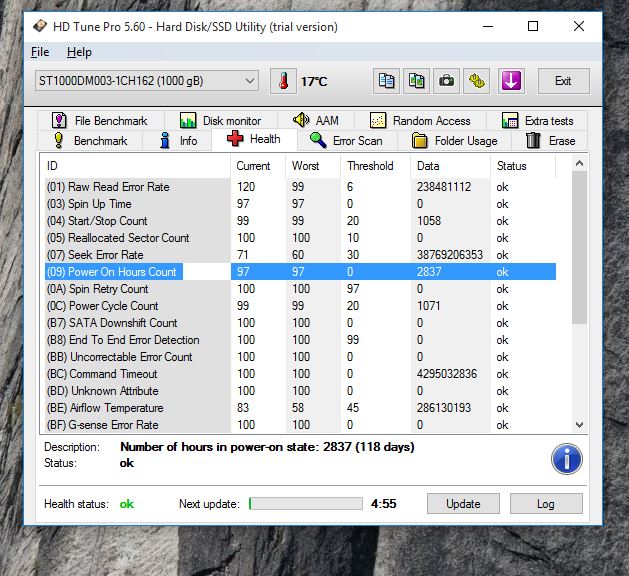This screenshot has width=629, height=576.
Task: Click data value 4295032836
Action: [446, 374]
